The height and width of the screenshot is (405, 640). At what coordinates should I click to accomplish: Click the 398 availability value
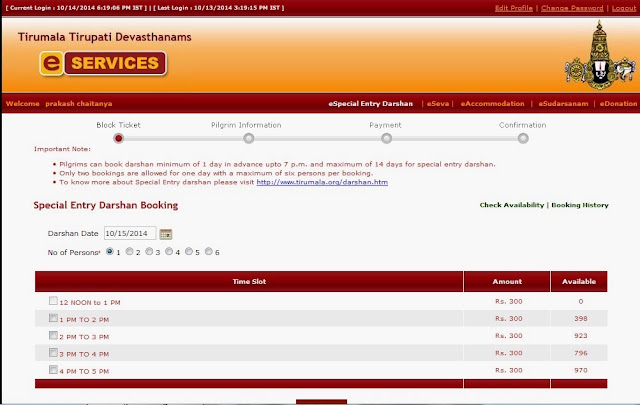click(x=580, y=318)
